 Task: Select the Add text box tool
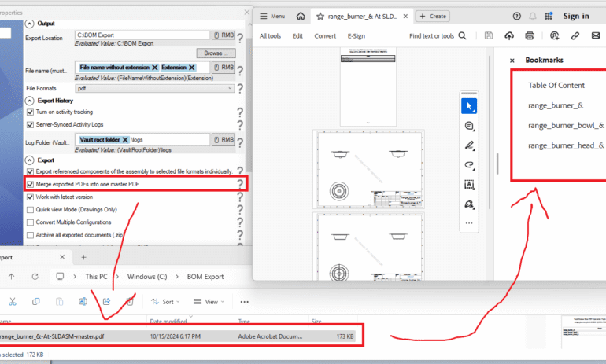tap(469, 185)
